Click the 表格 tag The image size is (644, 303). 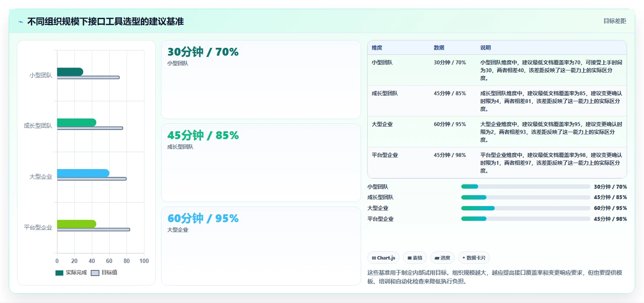pyautogui.click(x=415, y=258)
